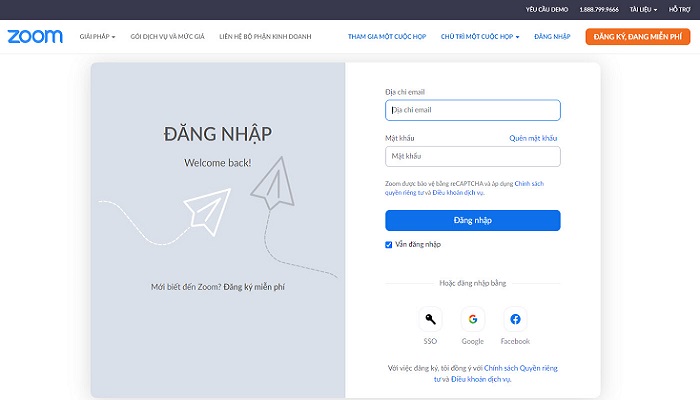
Task: Call the 1.888.799.9666 phone number link
Action: point(599,9)
